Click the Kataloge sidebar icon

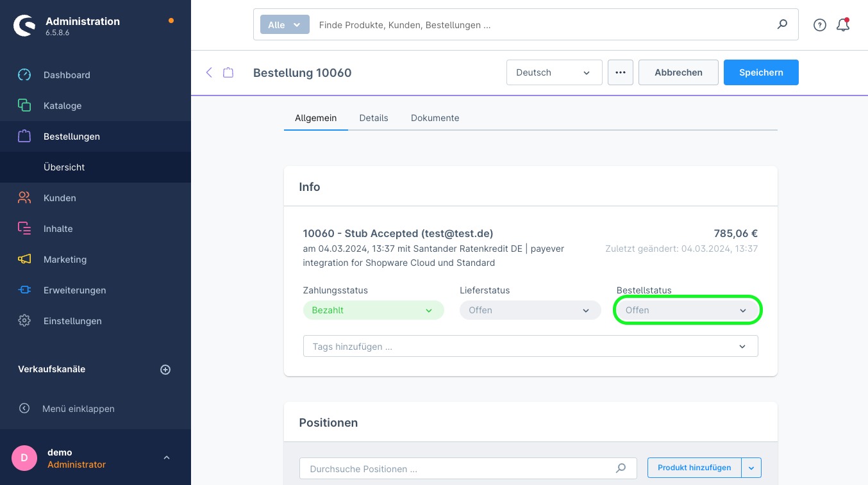coord(24,106)
